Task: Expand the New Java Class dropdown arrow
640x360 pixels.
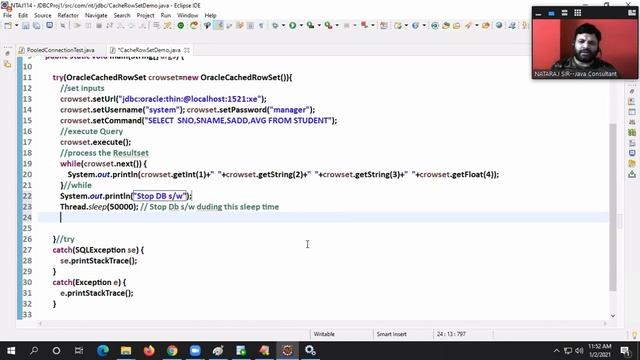Action: coord(406,26)
